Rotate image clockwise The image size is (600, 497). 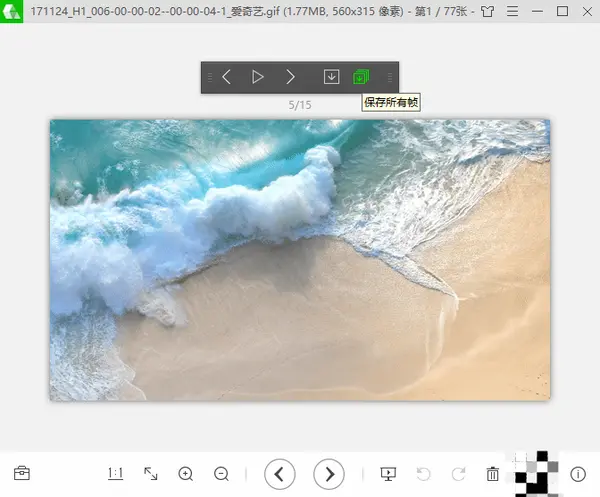(x=458, y=474)
